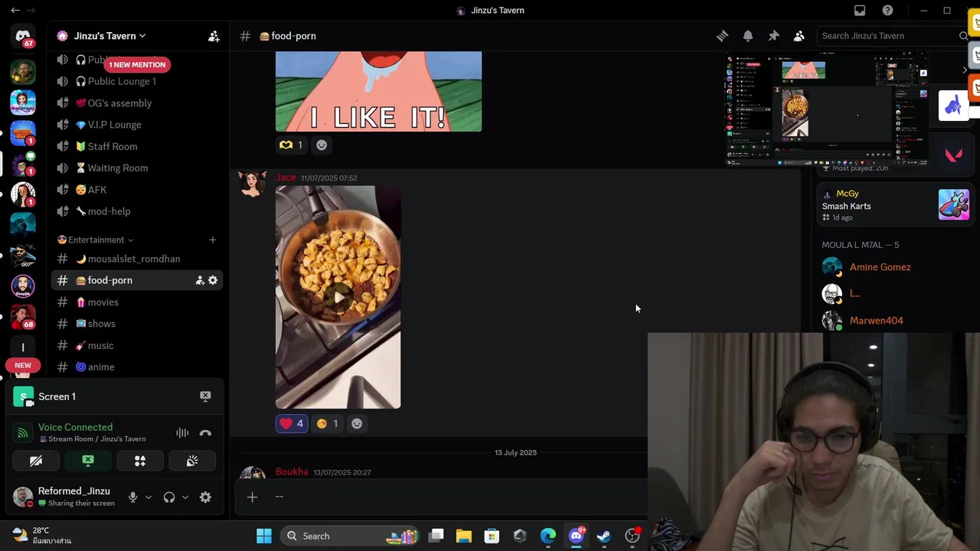
Task: Mute microphone icon in user panel
Action: coord(132,497)
